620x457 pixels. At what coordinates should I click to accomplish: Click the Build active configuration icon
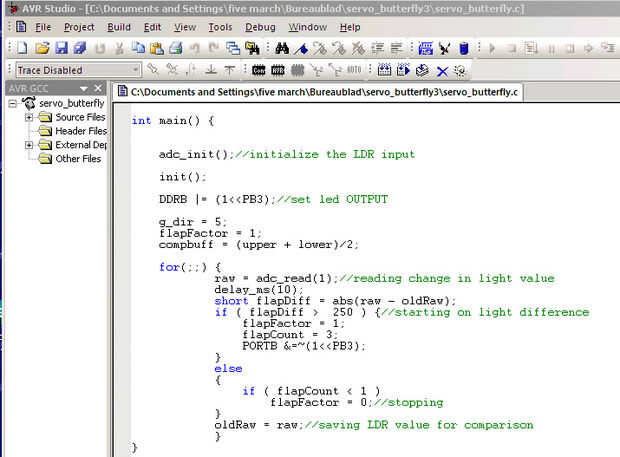coord(384,70)
